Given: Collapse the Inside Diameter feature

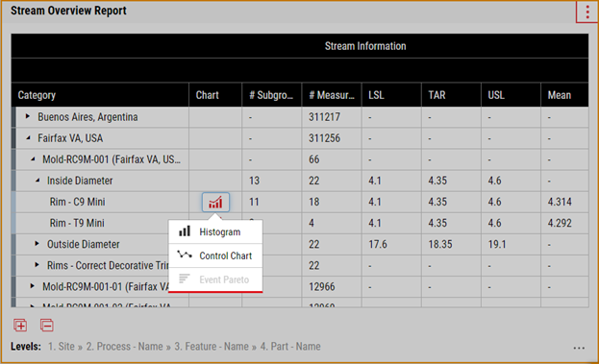Looking at the screenshot, I should (x=37, y=181).
